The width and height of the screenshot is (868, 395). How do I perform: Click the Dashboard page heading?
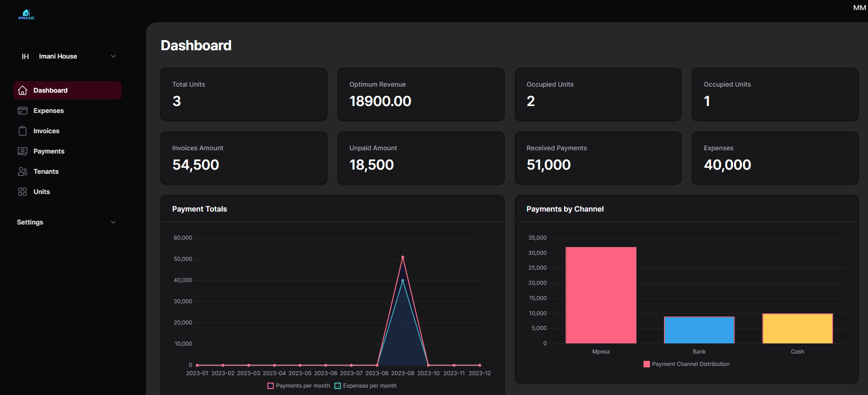(196, 45)
